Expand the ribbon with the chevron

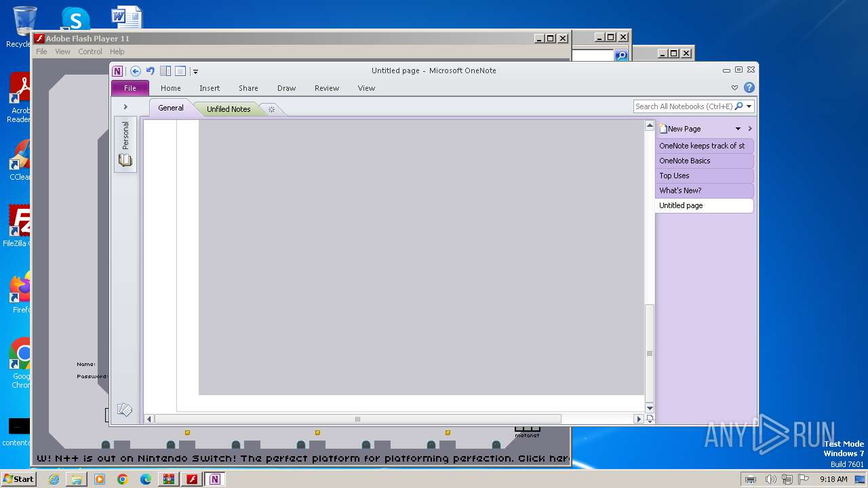(734, 88)
